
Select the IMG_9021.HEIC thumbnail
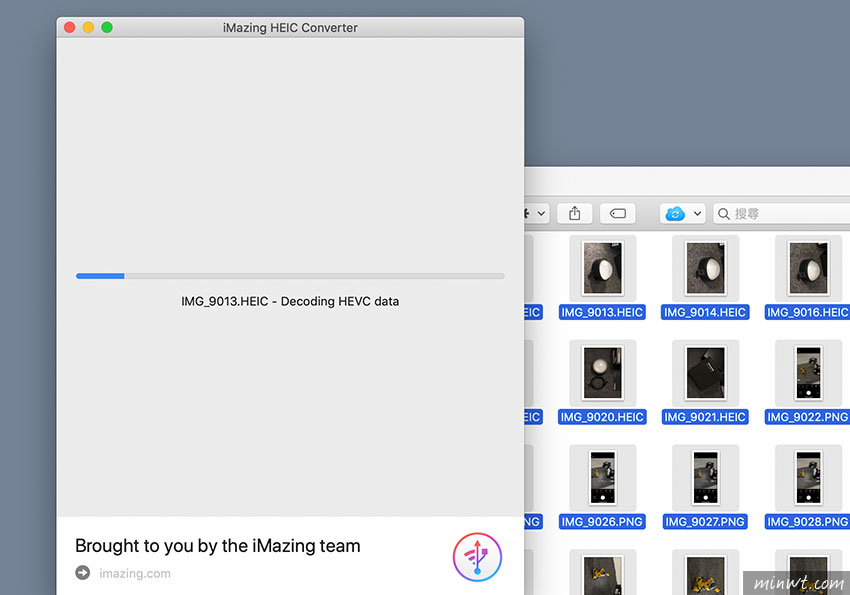pyautogui.click(x=705, y=373)
